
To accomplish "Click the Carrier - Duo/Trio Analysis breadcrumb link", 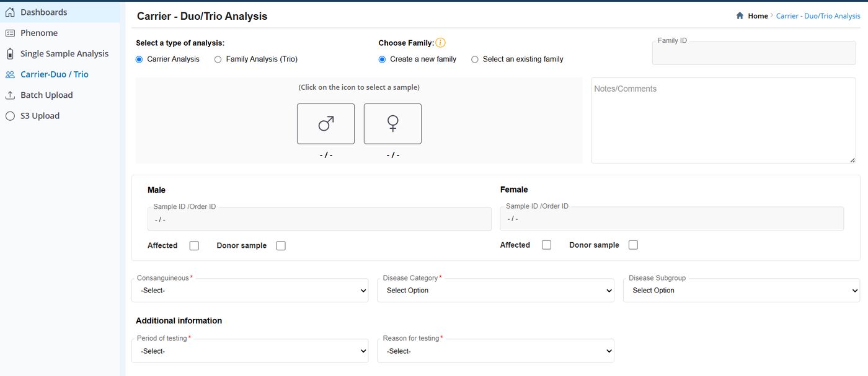I will point(818,15).
